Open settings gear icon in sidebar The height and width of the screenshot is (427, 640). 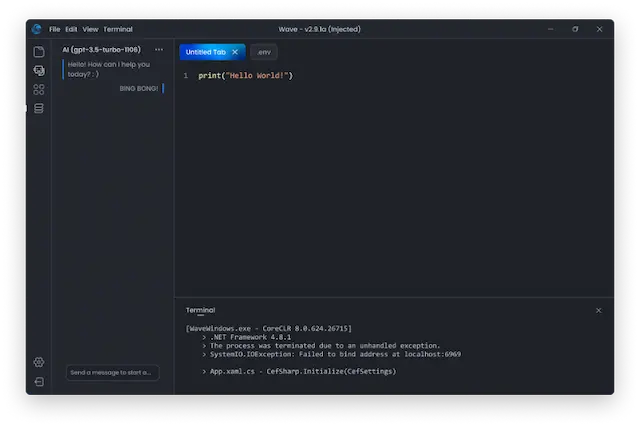(x=39, y=362)
